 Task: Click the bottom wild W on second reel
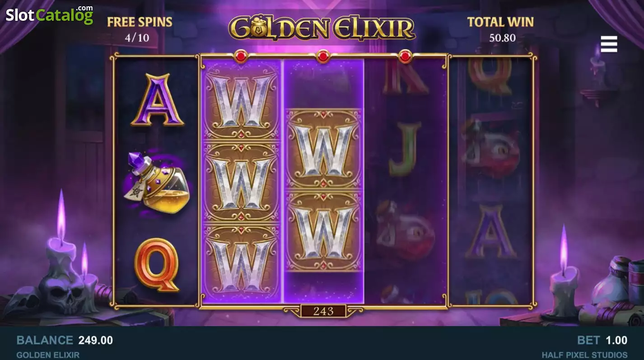[x=241, y=264]
